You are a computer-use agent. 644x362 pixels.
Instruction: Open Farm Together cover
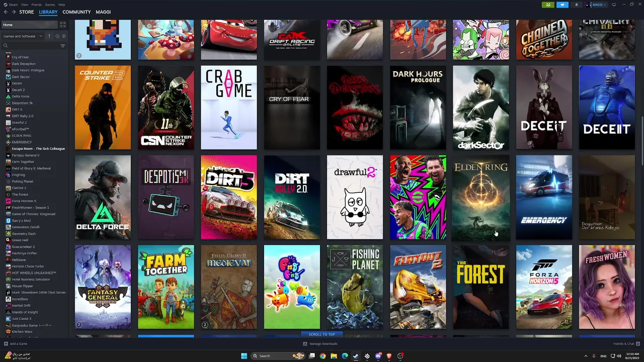166,287
